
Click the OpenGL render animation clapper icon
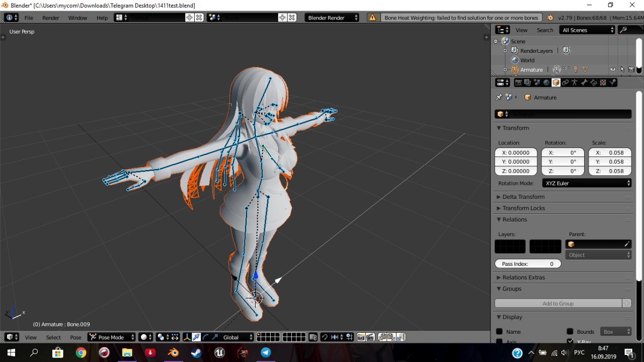point(370,337)
